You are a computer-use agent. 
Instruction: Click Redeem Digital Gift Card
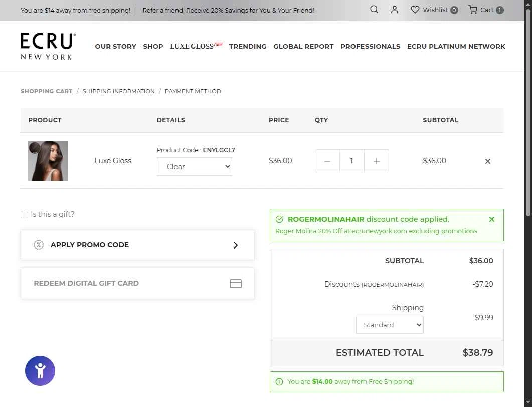(x=137, y=284)
